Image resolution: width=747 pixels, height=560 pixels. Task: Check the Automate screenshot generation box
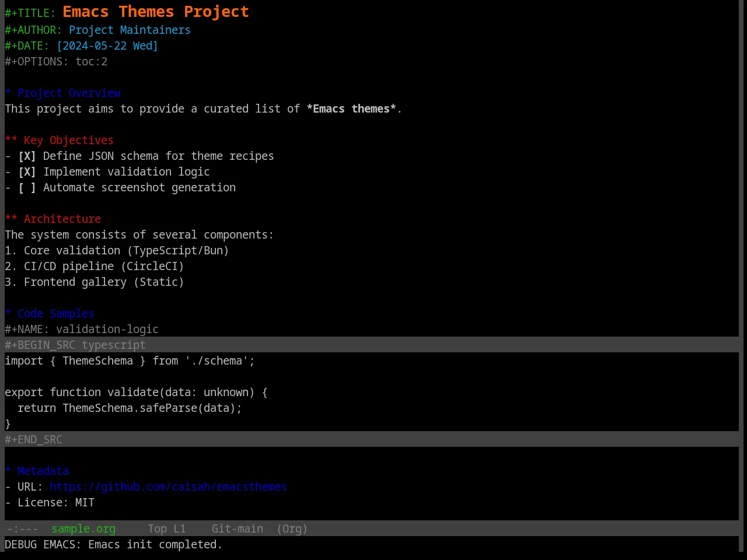click(x=27, y=188)
